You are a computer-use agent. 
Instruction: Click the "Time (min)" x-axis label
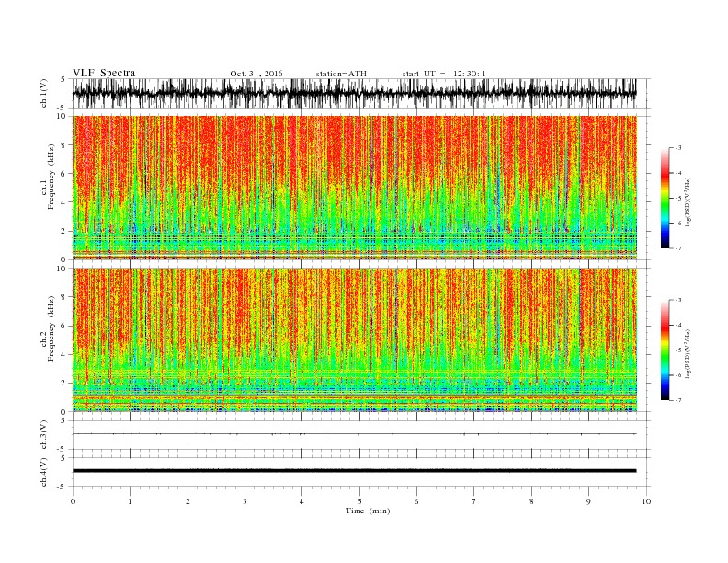click(368, 511)
